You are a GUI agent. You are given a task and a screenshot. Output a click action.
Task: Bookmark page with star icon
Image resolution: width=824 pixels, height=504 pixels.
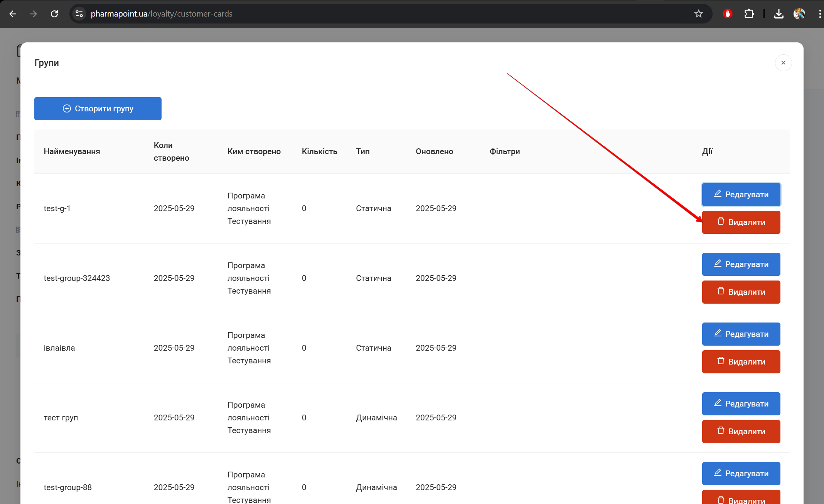[x=698, y=14]
